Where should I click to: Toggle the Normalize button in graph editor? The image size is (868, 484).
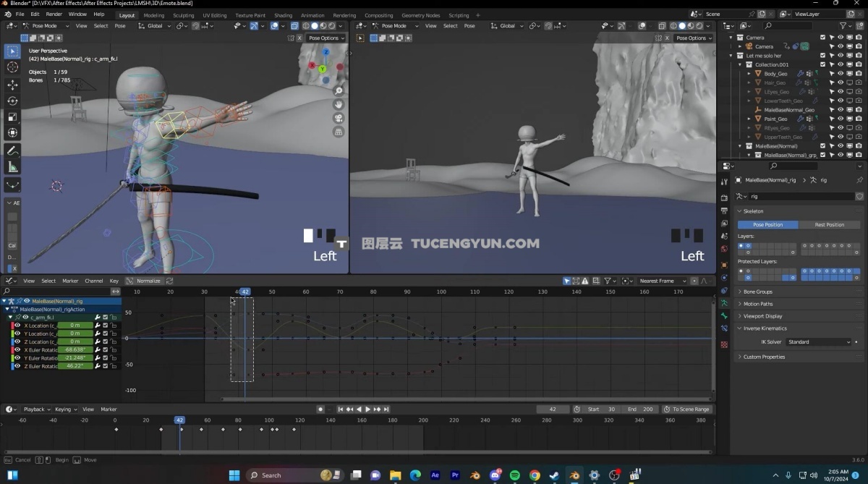coord(144,281)
